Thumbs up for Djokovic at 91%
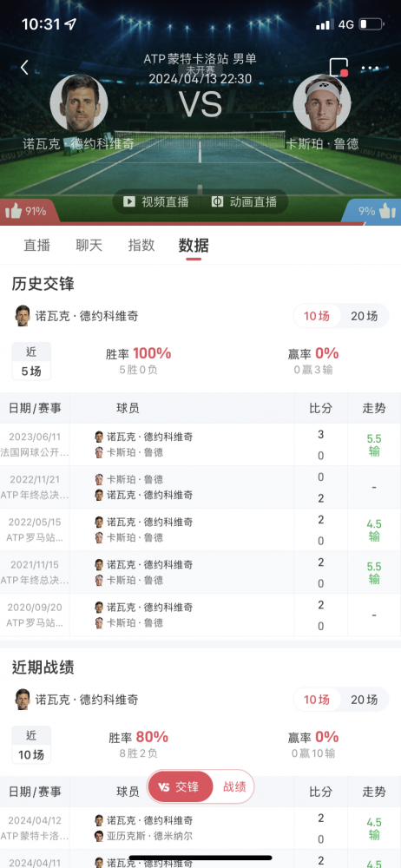 [26, 211]
